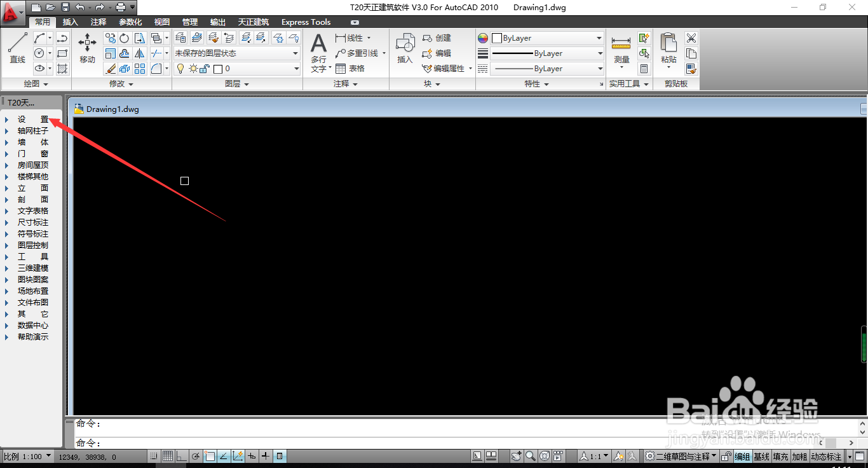Open the color ByLayer dropdown

(x=547, y=38)
